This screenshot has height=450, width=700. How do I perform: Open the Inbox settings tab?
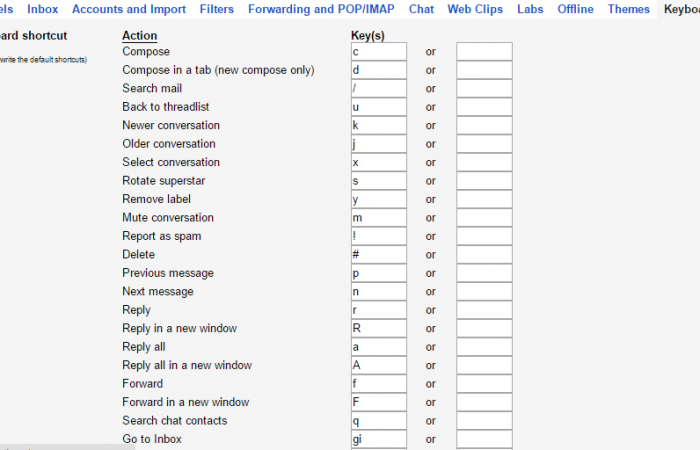click(x=43, y=9)
